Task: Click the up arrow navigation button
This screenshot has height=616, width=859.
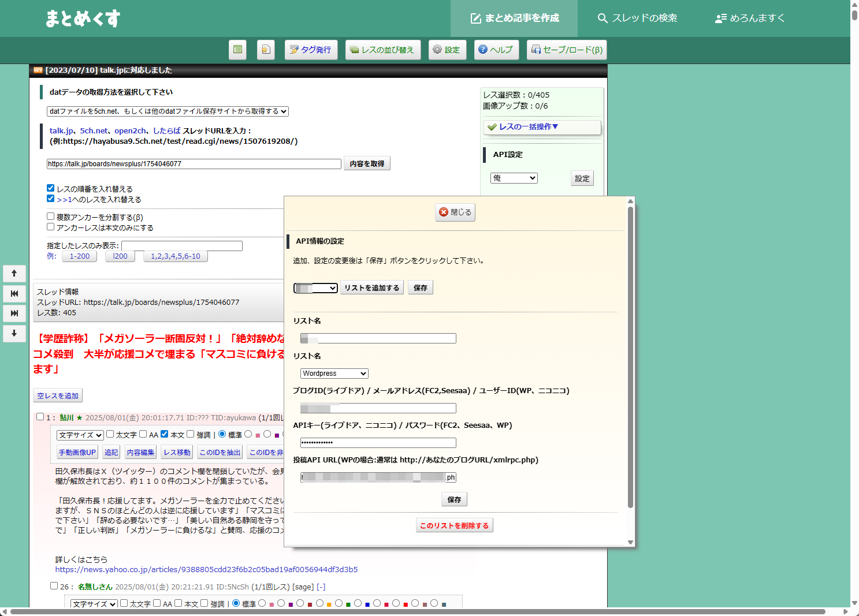Action: coord(14,274)
